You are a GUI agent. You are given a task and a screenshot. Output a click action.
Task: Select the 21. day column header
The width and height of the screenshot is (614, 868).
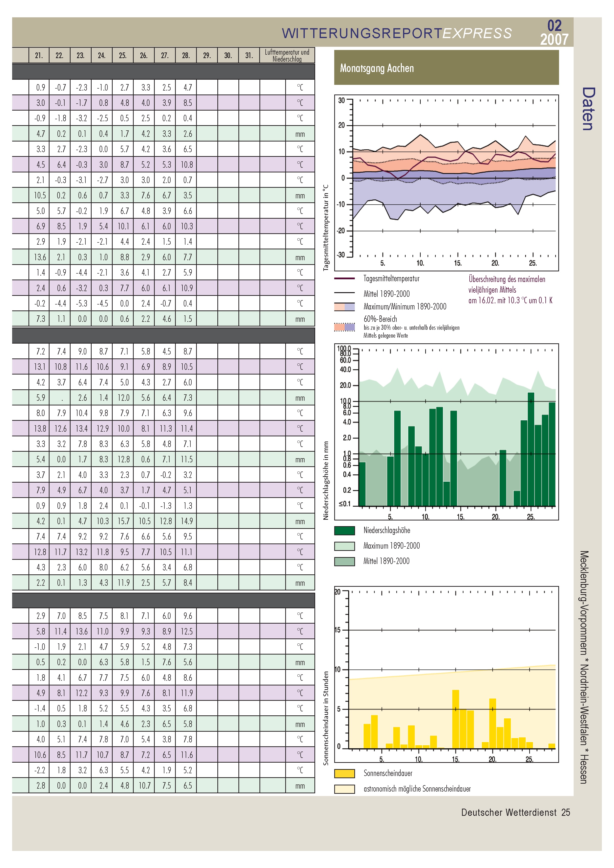39,56
